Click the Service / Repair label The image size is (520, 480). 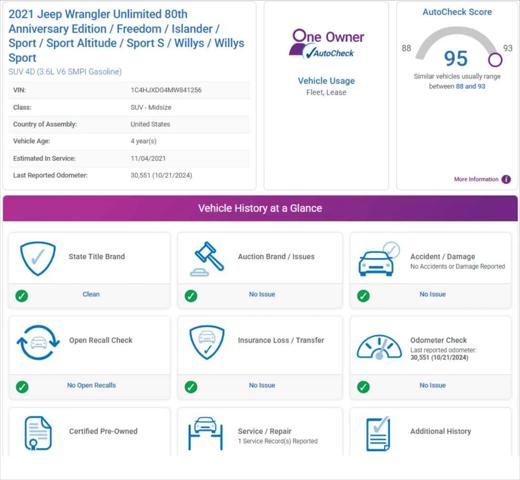coord(264,431)
